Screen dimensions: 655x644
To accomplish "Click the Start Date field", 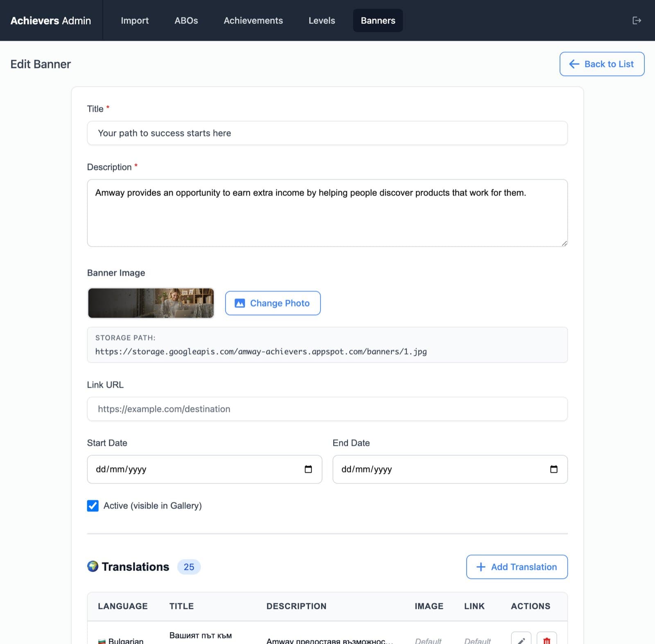I will (x=204, y=469).
